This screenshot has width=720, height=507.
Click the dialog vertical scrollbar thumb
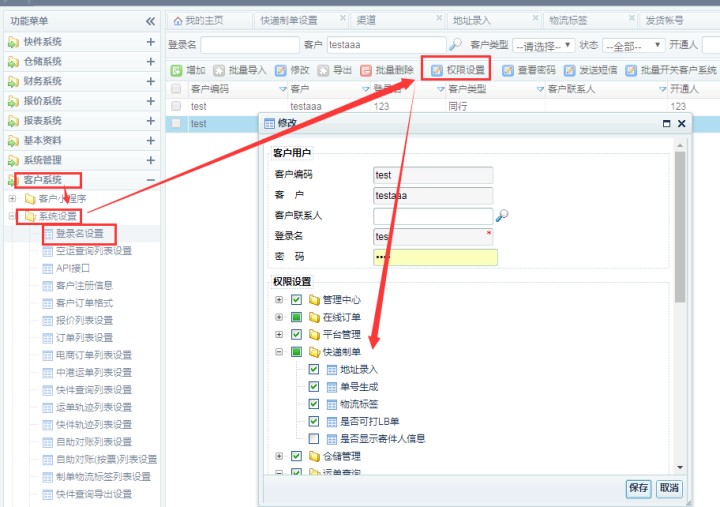coord(680,227)
